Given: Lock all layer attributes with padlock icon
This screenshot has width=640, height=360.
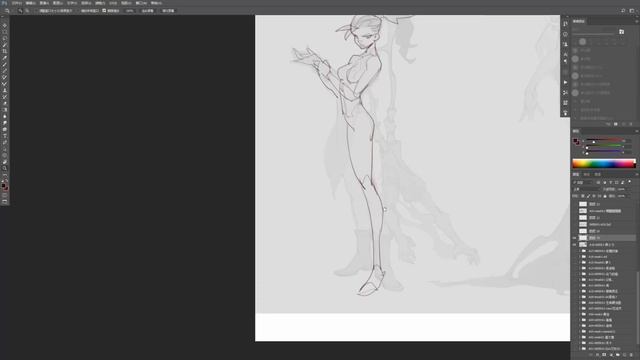Looking at the screenshot, I should point(605,196).
